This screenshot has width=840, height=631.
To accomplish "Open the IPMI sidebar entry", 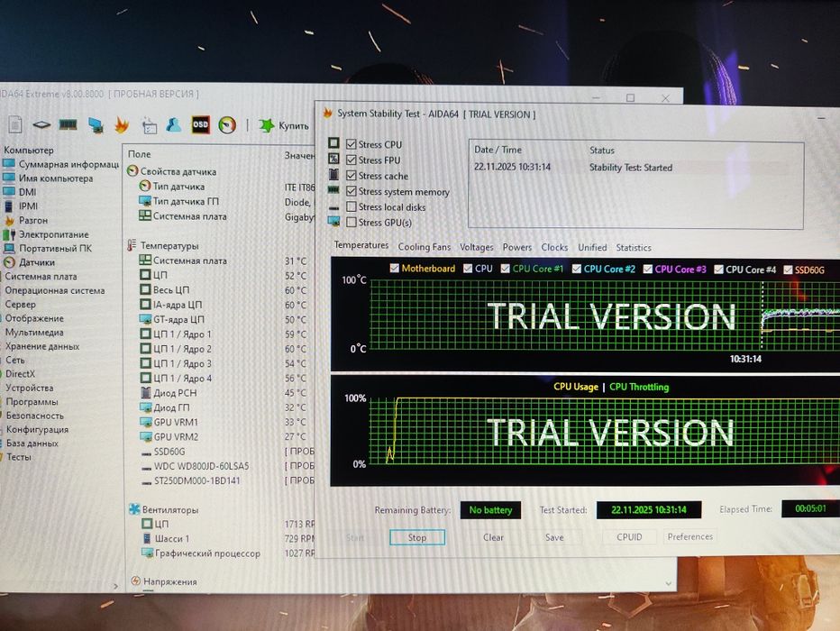I will (29, 206).
